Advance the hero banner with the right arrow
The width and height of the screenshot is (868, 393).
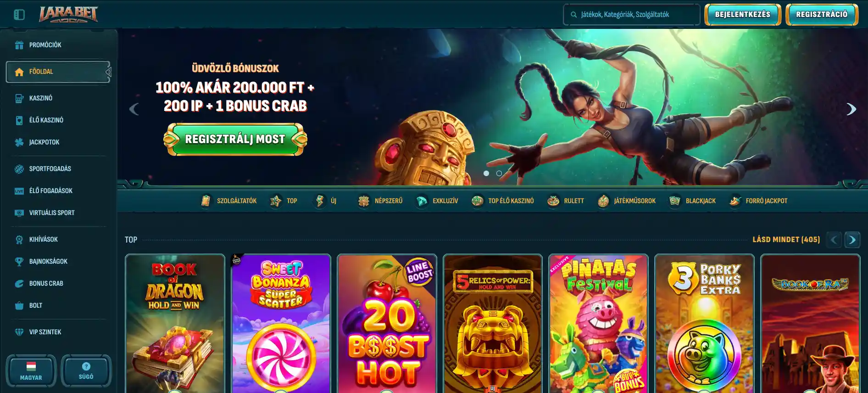851,109
